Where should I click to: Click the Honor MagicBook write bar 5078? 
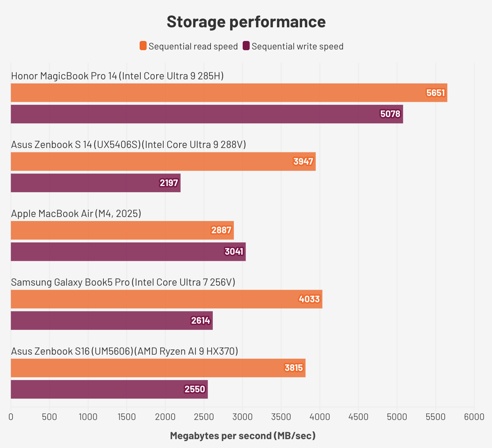point(207,114)
